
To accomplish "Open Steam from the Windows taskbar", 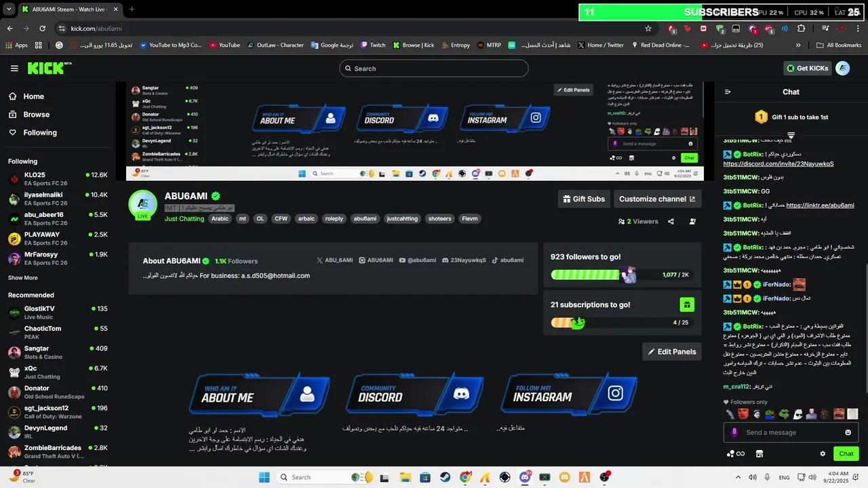I will [x=446, y=477].
